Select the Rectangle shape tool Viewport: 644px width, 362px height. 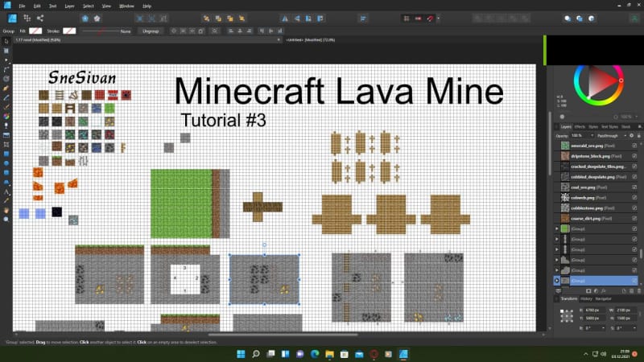[x=6, y=154]
